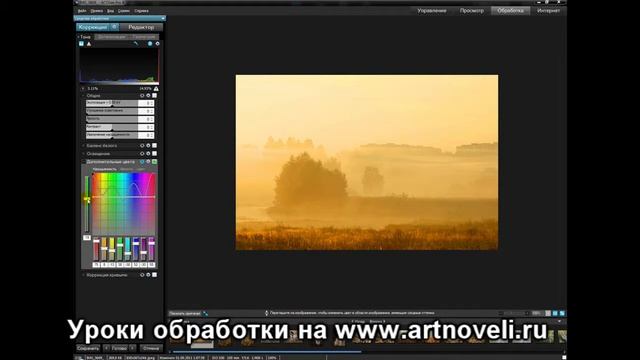Open the gear settings icon above the histogram
This screenshot has height=360, width=640.
click(x=157, y=44)
